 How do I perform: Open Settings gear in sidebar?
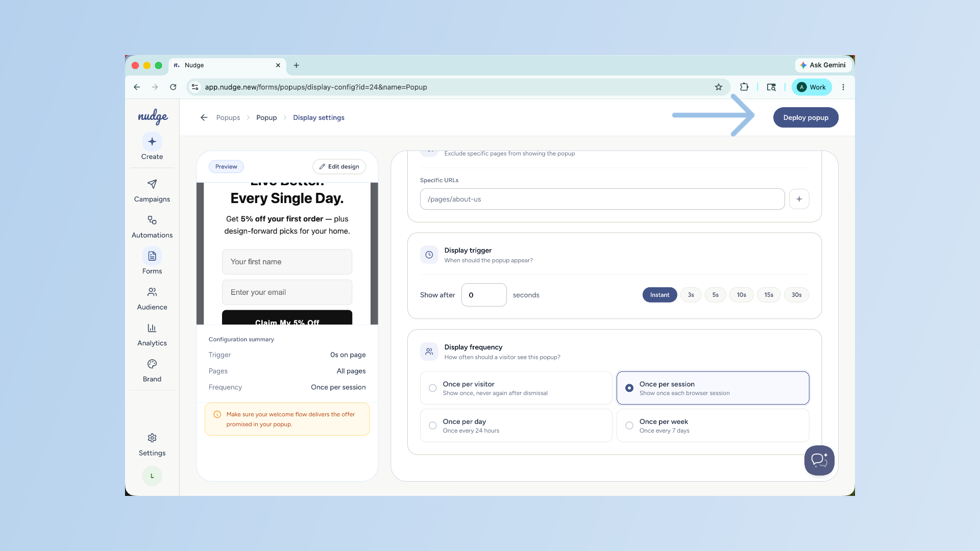pyautogui.click(x=152, y=444)
